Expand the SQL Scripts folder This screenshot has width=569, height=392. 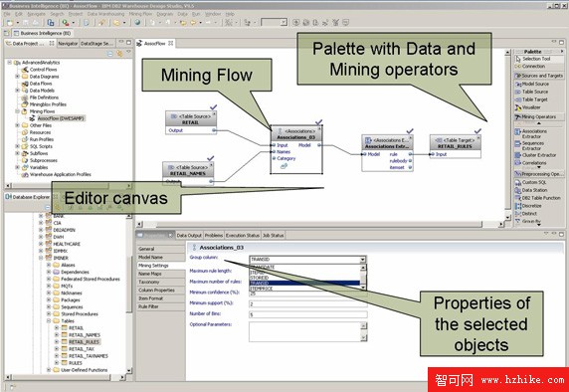(x=17, y=146)
